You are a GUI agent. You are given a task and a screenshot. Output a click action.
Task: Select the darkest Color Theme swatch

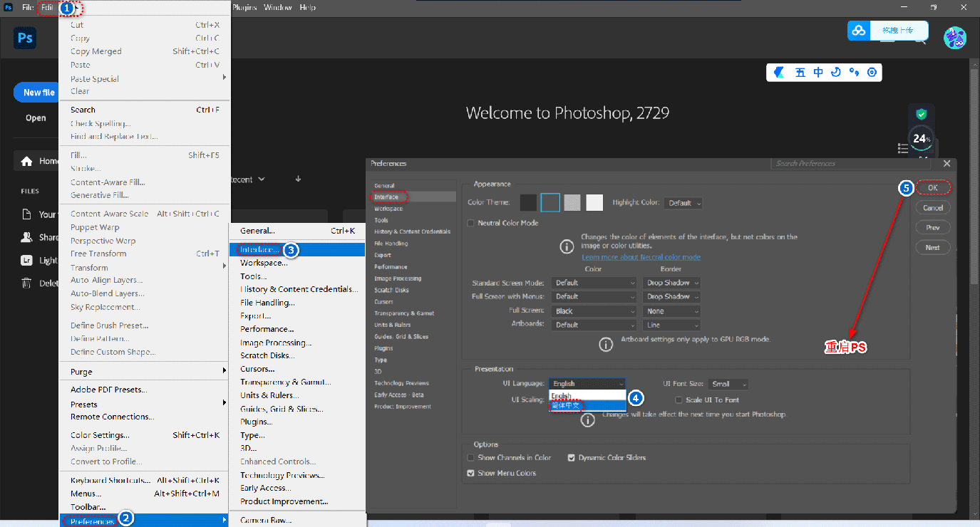[528, 203]
